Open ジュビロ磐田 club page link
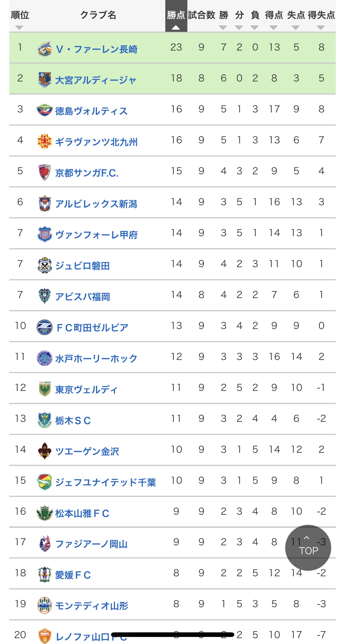The image size is (345, 644). (x=82, y=266)
